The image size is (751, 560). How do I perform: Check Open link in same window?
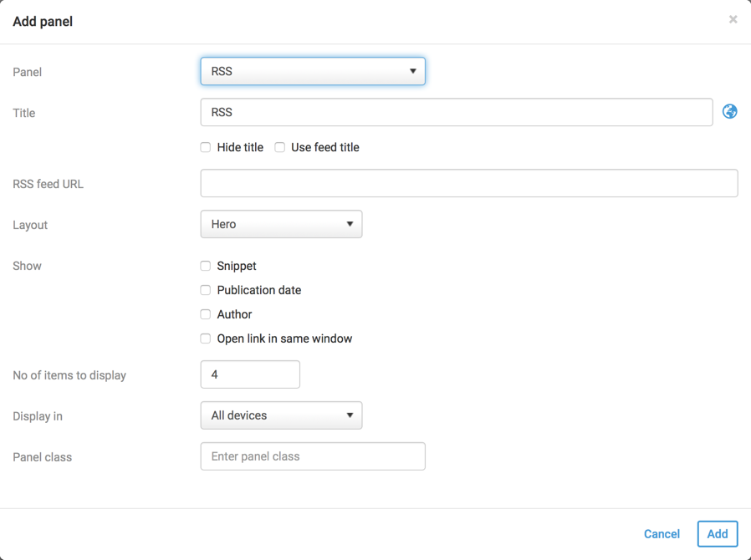tap(206, 339)
